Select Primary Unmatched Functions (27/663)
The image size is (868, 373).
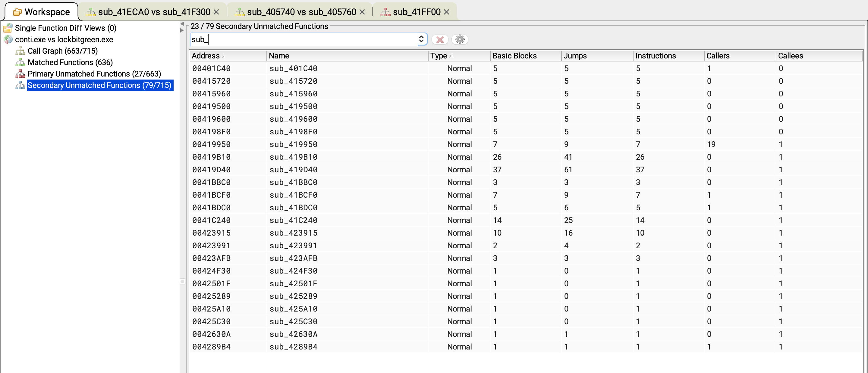click(94, 74)
